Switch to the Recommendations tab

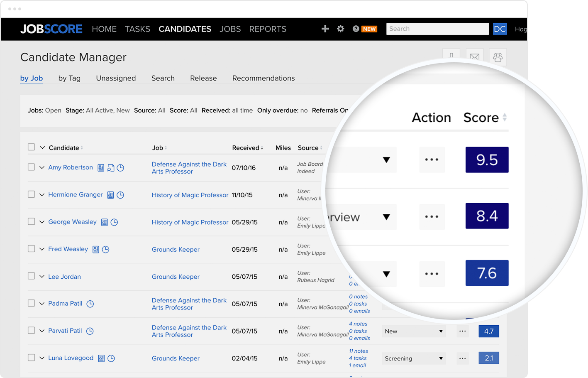click(x=264, y=78)
